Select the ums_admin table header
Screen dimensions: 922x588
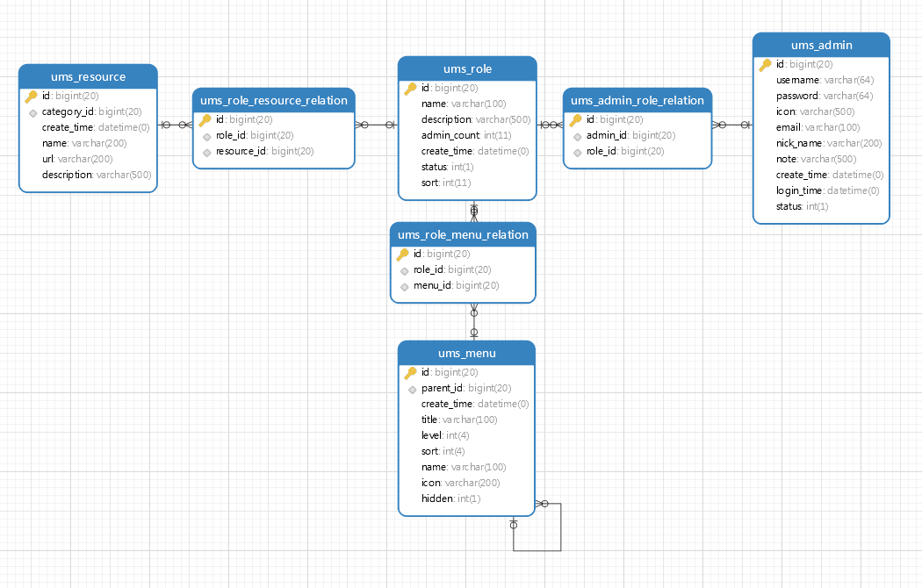(x=821, y=46)
